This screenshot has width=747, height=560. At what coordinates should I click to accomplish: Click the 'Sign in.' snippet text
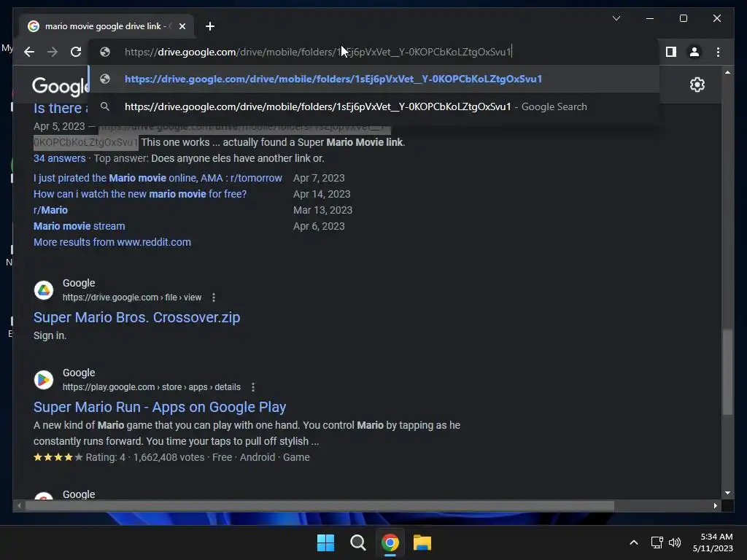click(x=50, y=335)
